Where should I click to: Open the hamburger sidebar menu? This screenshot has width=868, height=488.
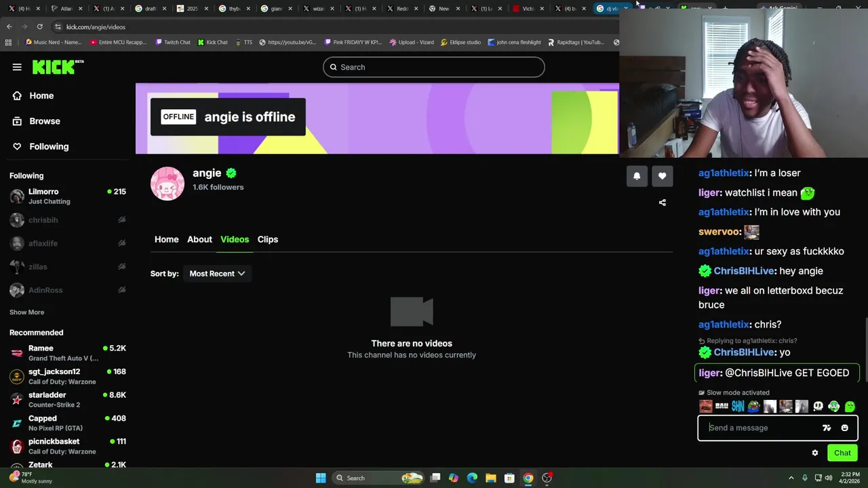[17, 67]
